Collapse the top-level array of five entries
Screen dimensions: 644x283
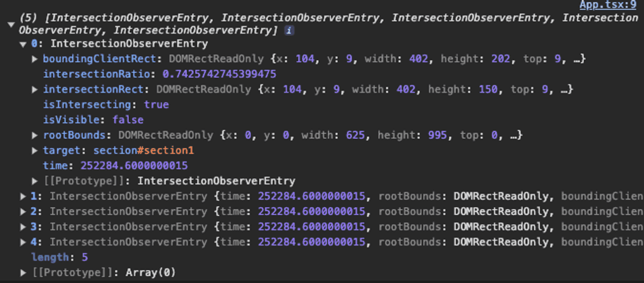point(11,25)
